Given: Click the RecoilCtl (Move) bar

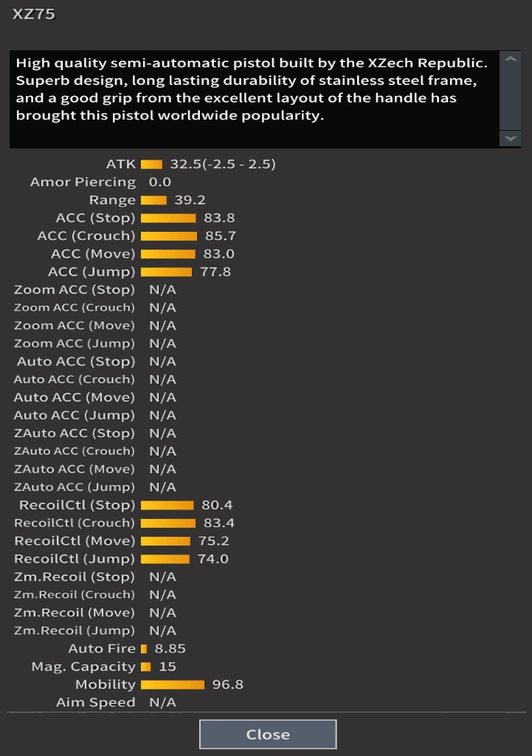Looking at the screenshot, I should tap(165, 541).
